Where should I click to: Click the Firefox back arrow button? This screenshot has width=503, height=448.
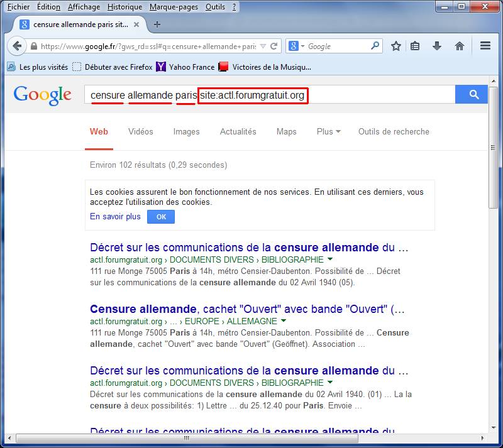[17, 46]
